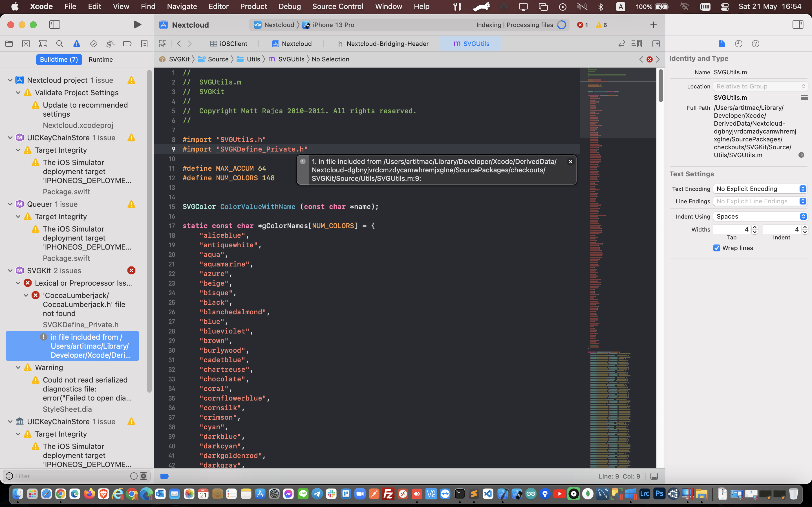
Task: Click the Run play button
Action: point(137,25)
